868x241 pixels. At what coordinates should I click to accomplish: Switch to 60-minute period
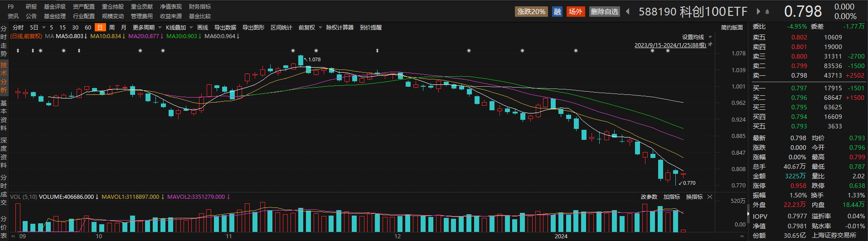88,28
